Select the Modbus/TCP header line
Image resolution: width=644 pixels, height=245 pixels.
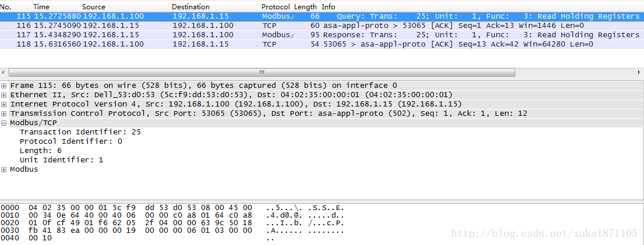click(x=33, y=123)
